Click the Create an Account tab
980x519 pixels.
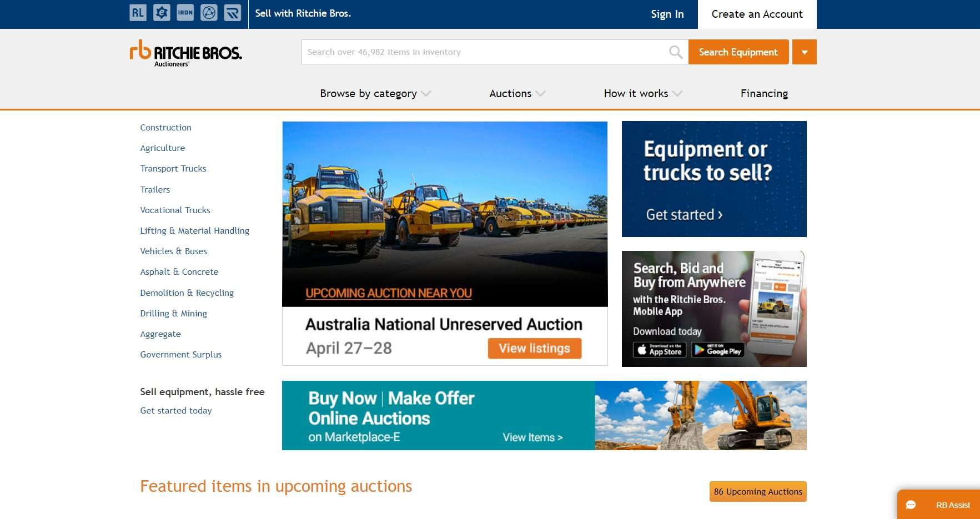[x=757, y=14]
